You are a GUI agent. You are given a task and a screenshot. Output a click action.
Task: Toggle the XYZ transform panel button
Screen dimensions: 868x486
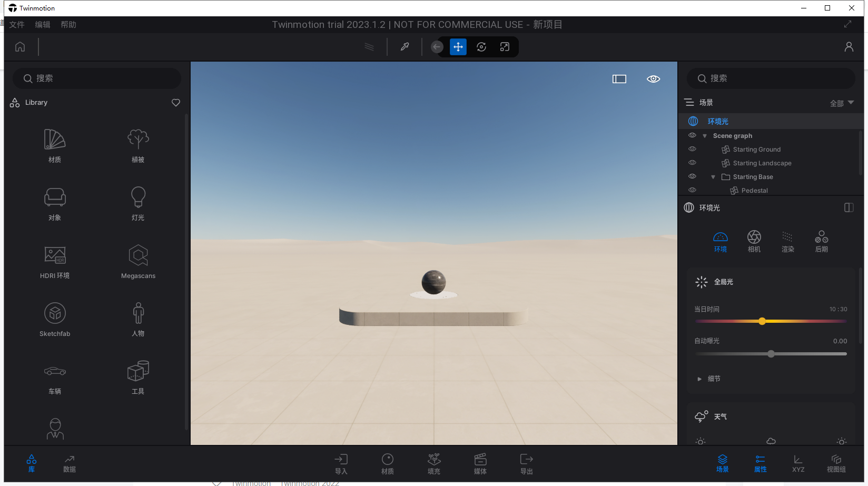[x=798, y=464]
